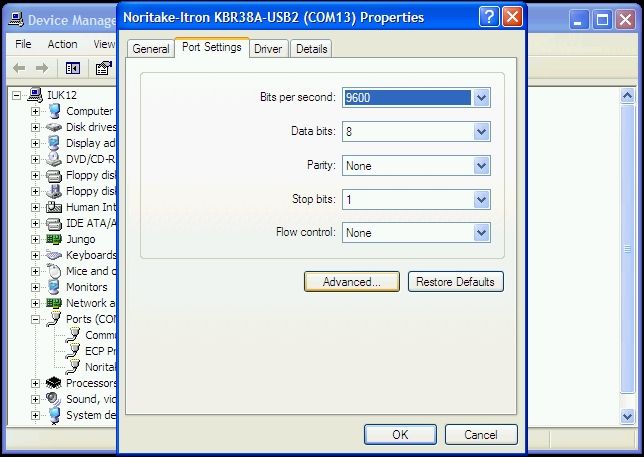Click the Ports category icon

click(54, 319)
